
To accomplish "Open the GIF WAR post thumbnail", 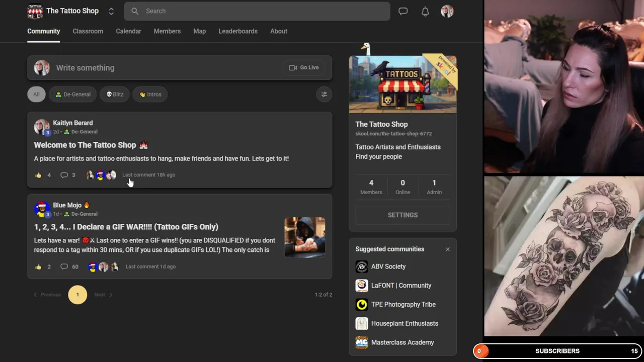I will click(305, 237).
